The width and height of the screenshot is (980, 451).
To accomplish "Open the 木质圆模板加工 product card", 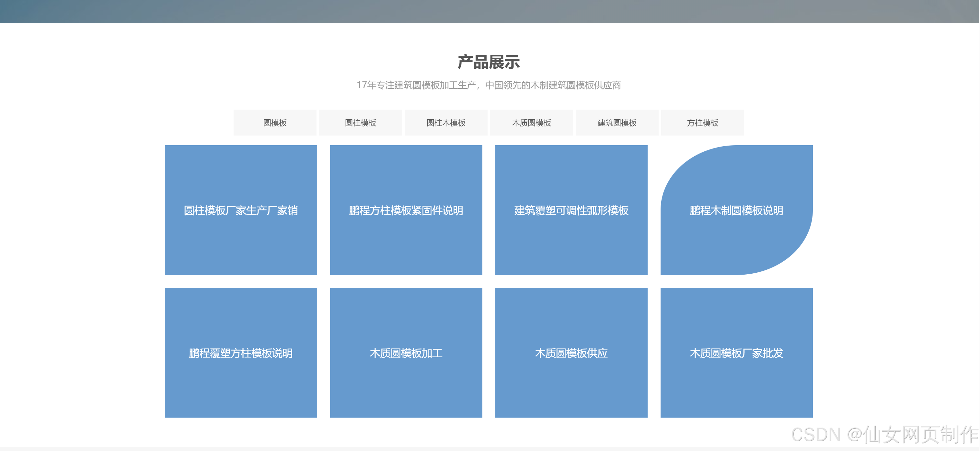I will [x=406, y=353].
